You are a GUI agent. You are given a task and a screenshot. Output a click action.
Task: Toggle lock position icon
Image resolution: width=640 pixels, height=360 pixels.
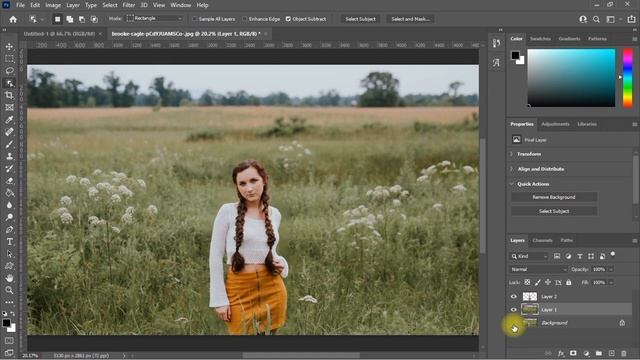[x=548, y=282]
